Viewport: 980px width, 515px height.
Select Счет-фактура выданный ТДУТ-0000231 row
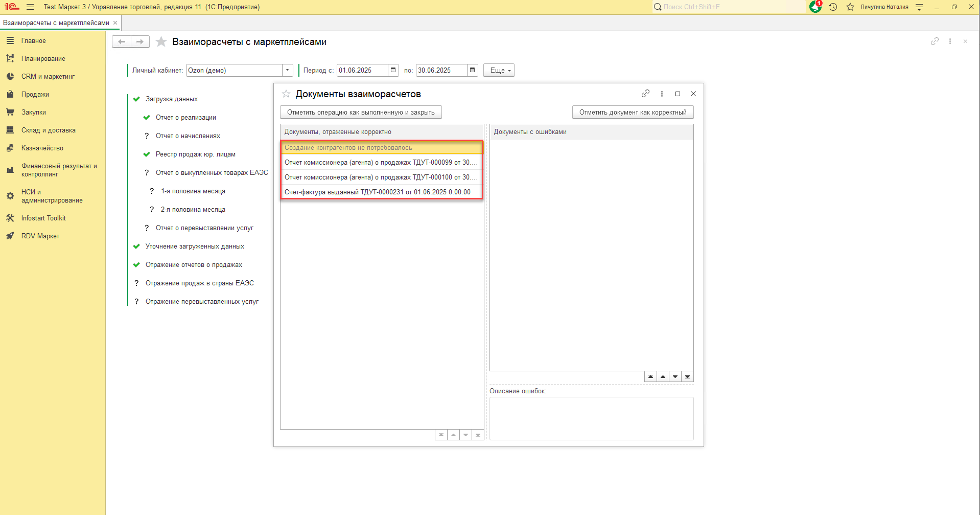tap(377, 192)
